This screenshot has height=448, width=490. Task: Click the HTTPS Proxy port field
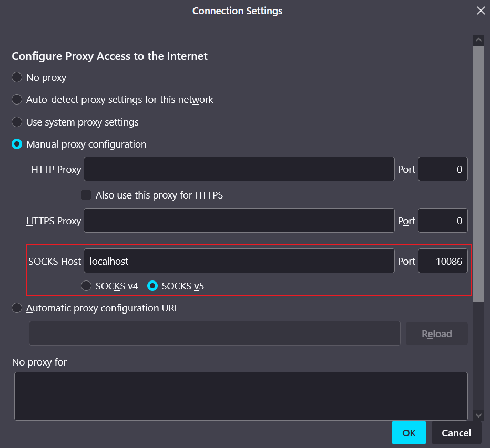pyautogui.click(x=442, y=221)
